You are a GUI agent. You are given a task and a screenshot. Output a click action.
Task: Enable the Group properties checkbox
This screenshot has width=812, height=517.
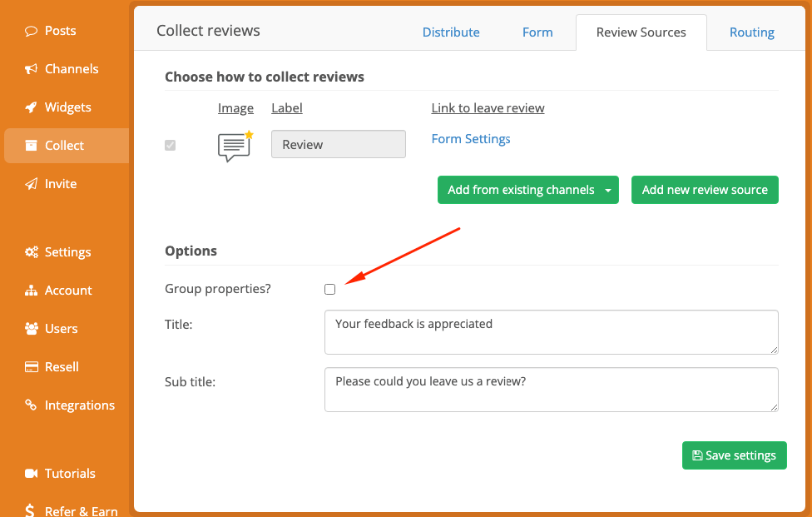(329, 289)
